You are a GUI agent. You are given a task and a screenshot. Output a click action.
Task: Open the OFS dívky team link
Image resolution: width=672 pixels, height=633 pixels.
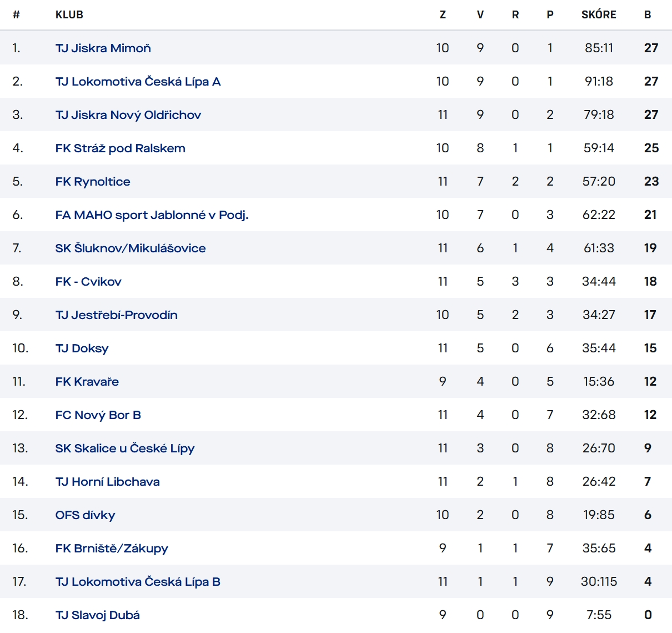[85, 515]
